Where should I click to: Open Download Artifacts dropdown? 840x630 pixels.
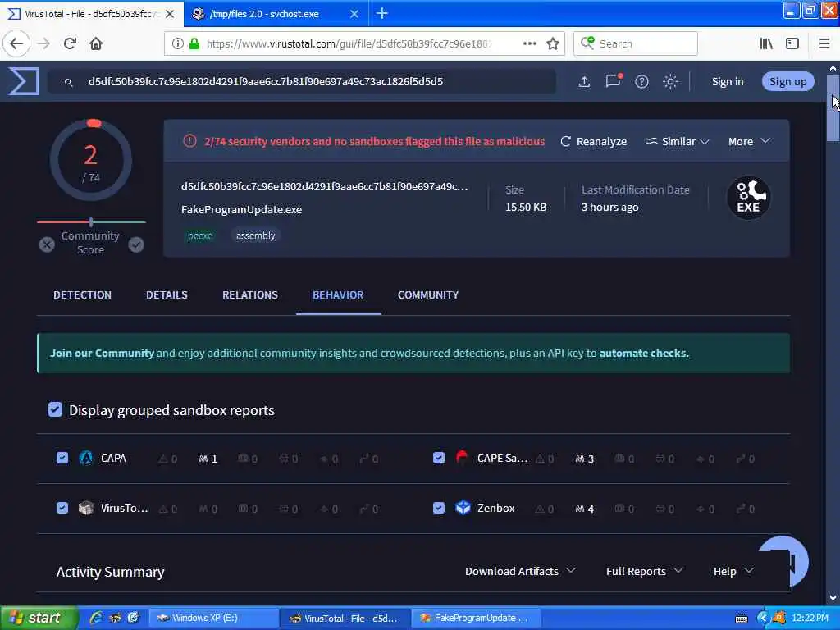point(520,572)
